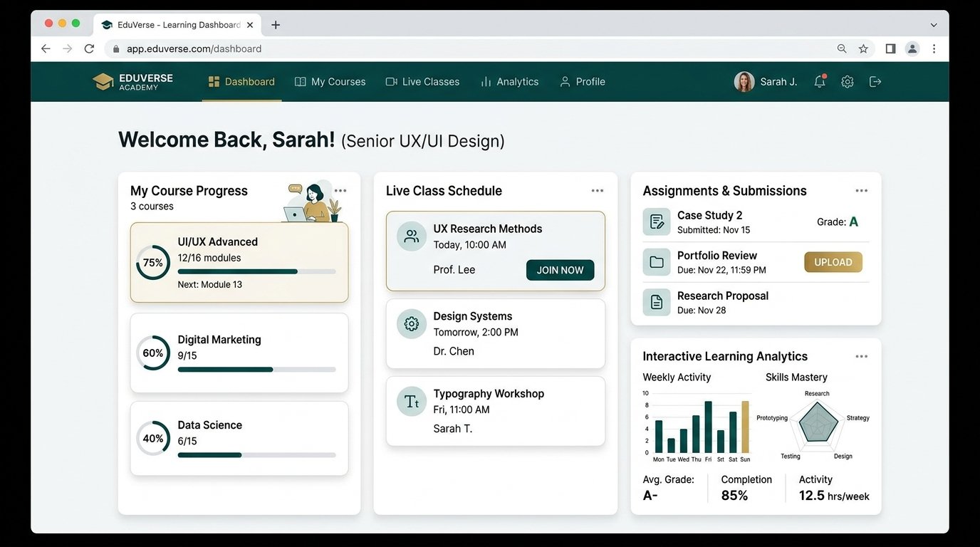
Task: Open the browser side panel icon
Action: [890, 48]
